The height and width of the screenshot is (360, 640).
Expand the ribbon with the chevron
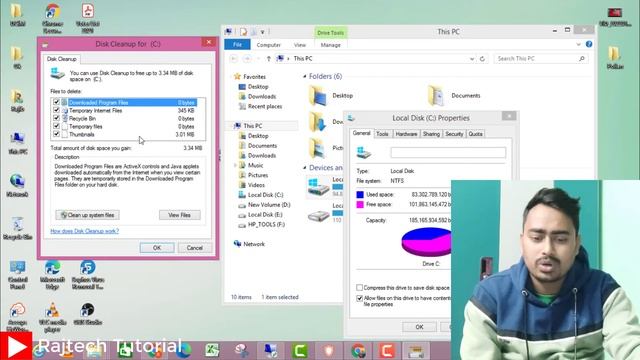coord(578,44)
